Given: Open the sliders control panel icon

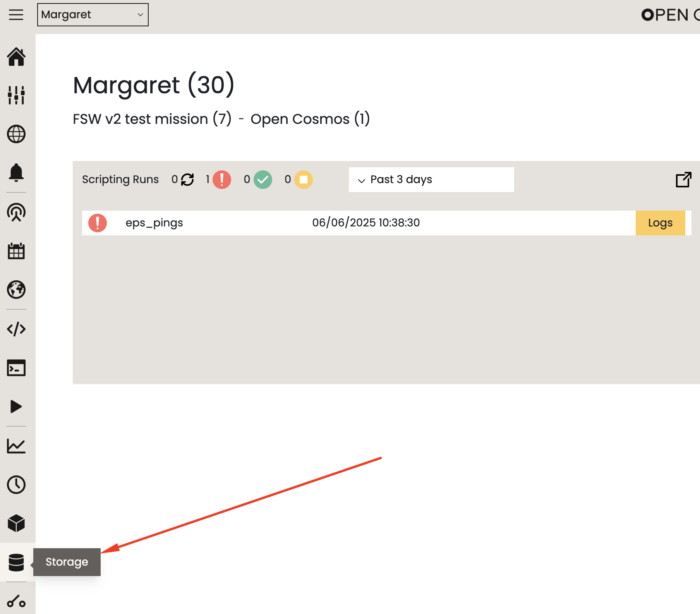Looking at the screenshot, I should pos(16,95).
